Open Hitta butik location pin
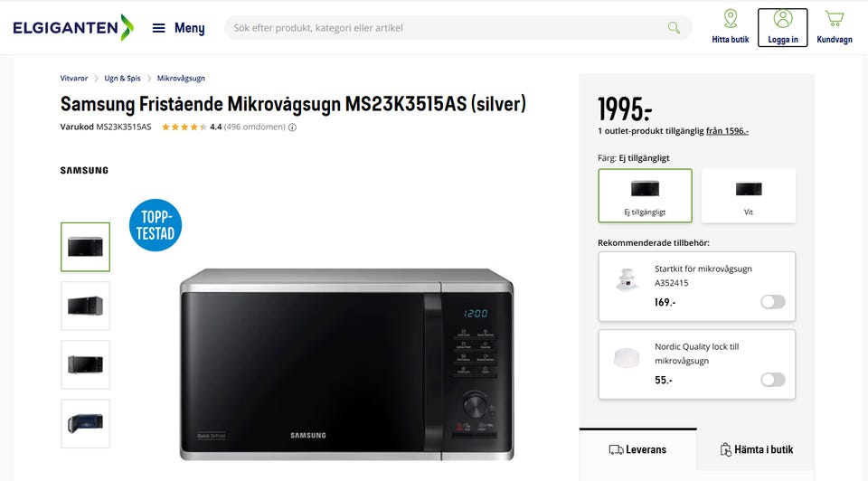This screenshot has width=868, height=481. 731,19
